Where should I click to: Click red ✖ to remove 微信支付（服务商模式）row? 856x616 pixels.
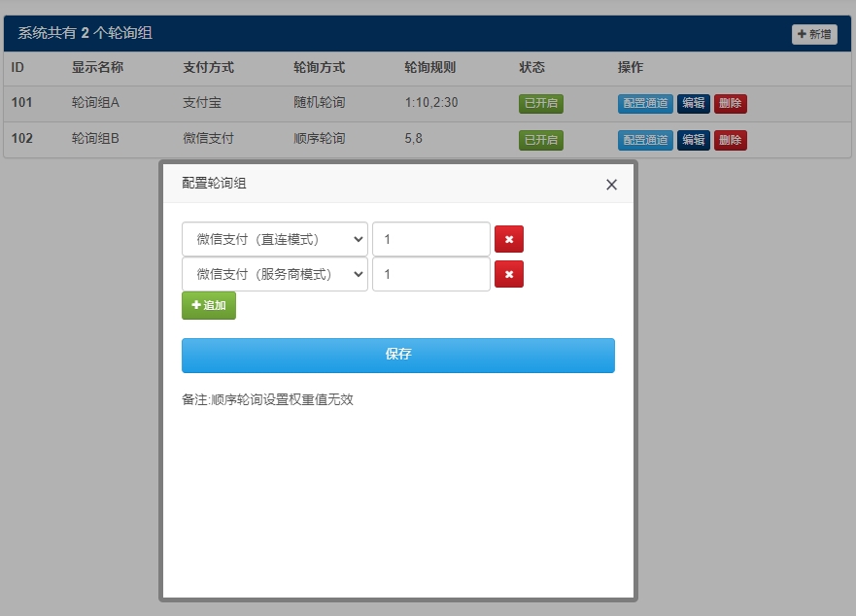(x=509, y=274)
